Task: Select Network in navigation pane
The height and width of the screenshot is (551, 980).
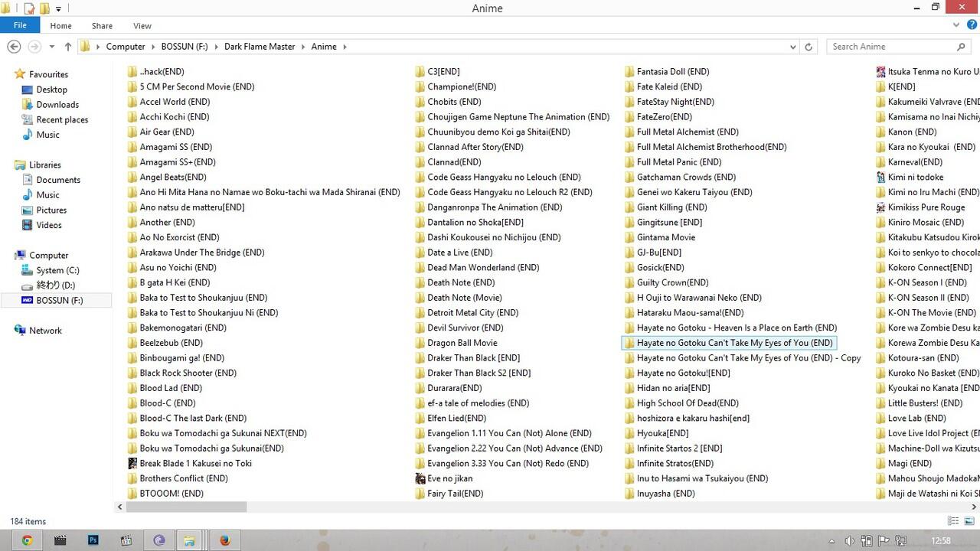Action: pos(45,331)
